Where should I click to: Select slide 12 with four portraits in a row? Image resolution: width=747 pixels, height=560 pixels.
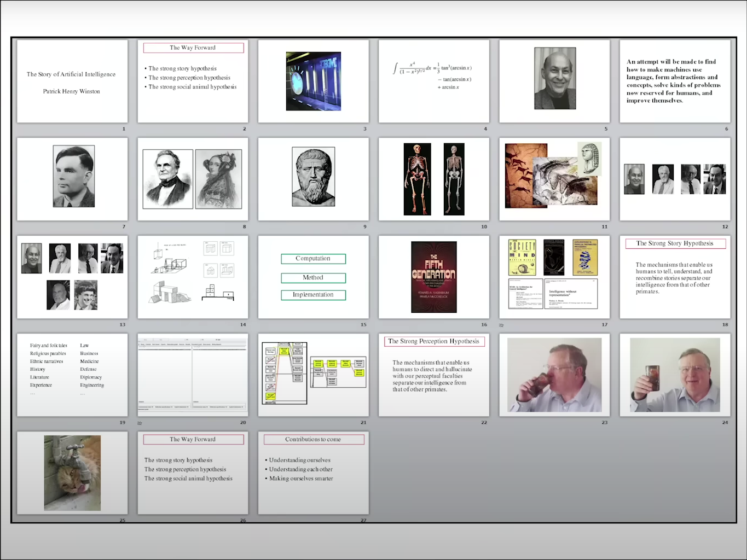click(675, 179)
